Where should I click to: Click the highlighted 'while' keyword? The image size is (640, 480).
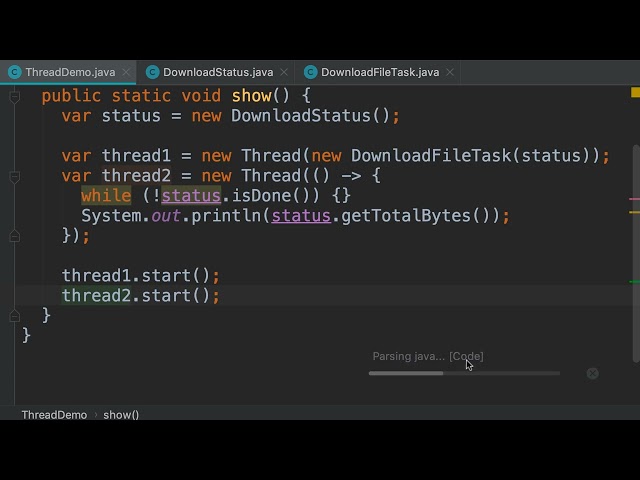[106, 196]
